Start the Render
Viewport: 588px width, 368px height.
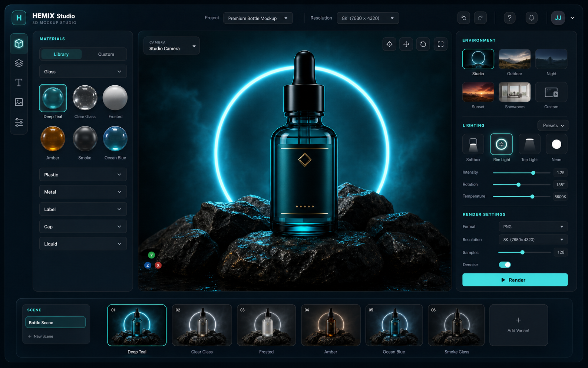[x=515, y=280]
